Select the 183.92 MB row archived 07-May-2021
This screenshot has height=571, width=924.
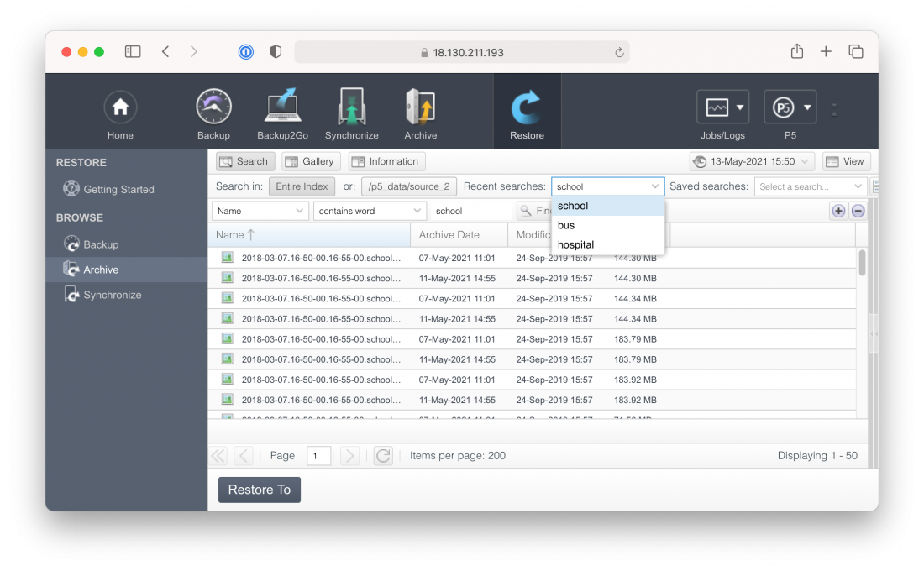tap(532, 380)
